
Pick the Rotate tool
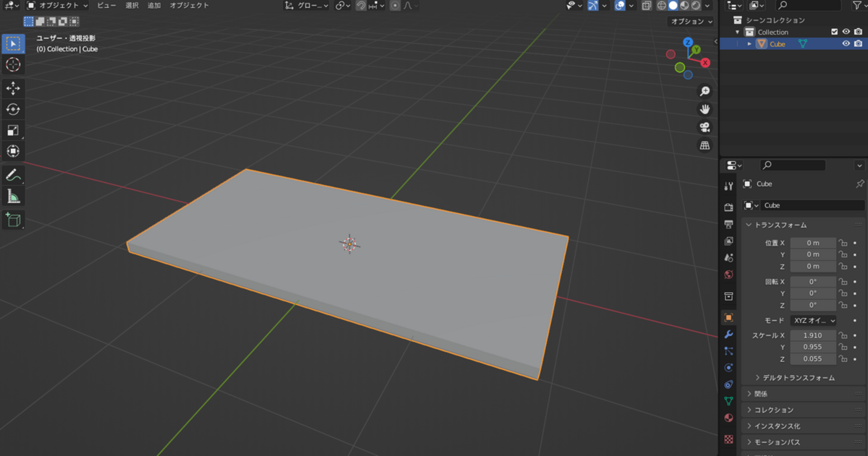tap(13, 109)
